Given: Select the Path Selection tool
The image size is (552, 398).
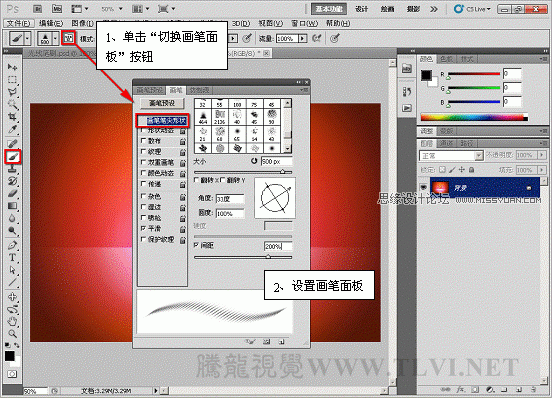Looking at the screenshot, I should (12, 270).
